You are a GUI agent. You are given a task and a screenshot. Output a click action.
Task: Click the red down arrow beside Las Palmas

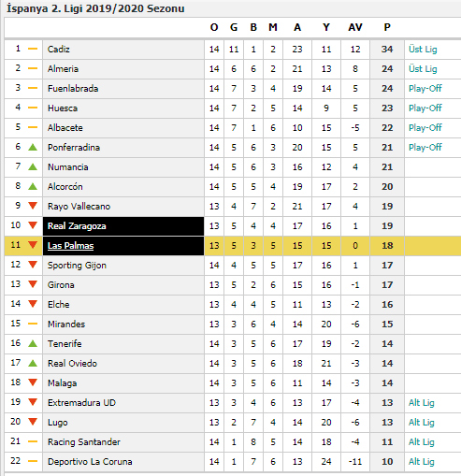pos(33,245)
